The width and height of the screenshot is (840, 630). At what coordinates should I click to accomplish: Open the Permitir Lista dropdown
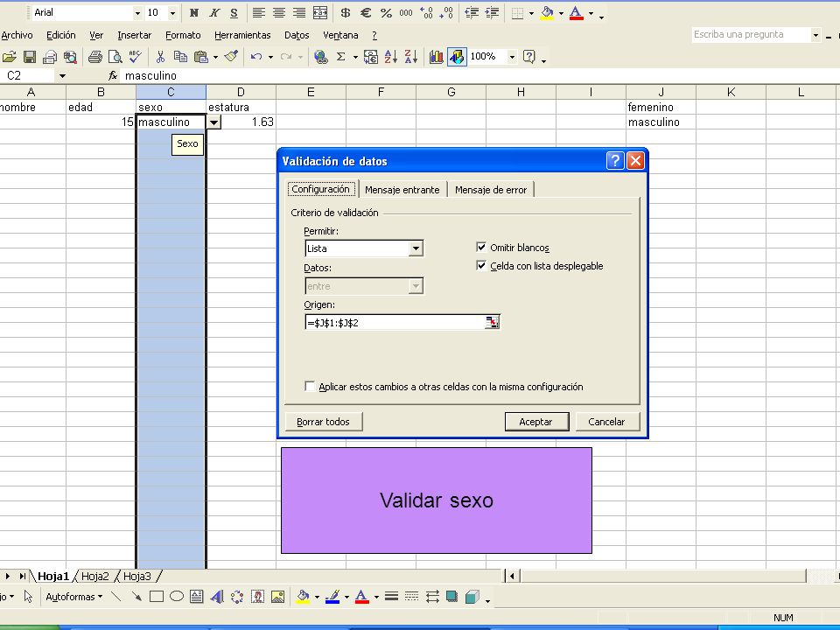click(x=416, y=248)
